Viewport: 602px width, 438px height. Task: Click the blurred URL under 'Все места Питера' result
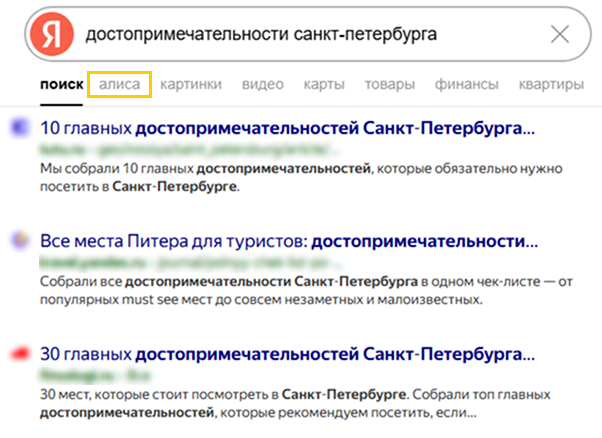pyautogui.click(x=190, y=262)
